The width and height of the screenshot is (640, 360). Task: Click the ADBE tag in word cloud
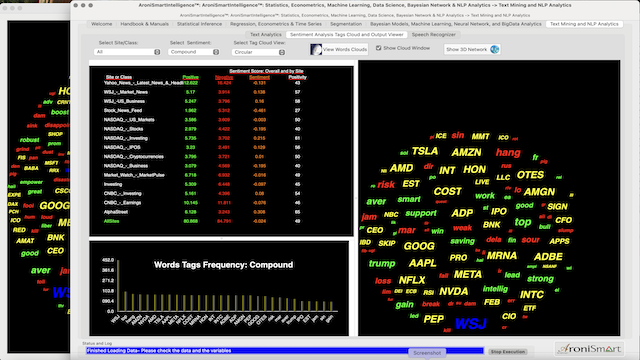click(x=548, y=257)
